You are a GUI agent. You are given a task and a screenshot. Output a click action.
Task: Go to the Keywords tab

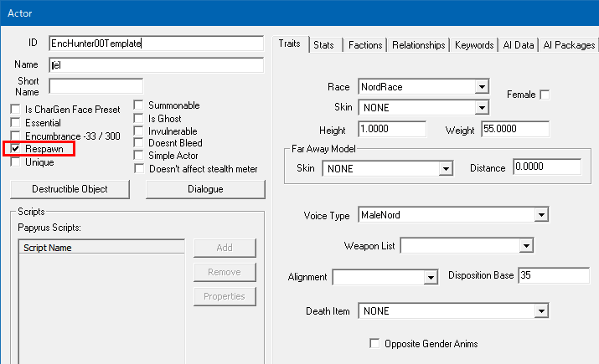click(474, 45)
